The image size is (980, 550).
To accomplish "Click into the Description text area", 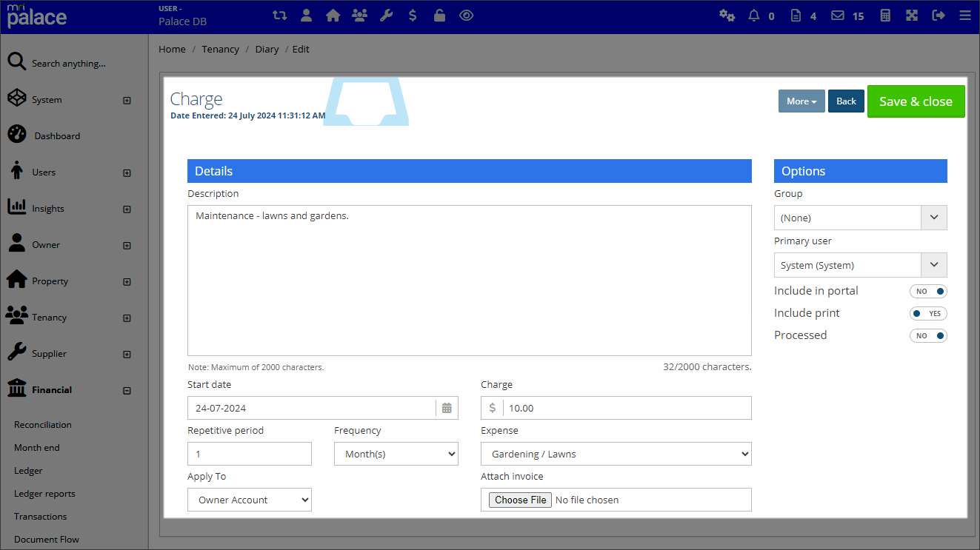I will [x=470, y=281].
